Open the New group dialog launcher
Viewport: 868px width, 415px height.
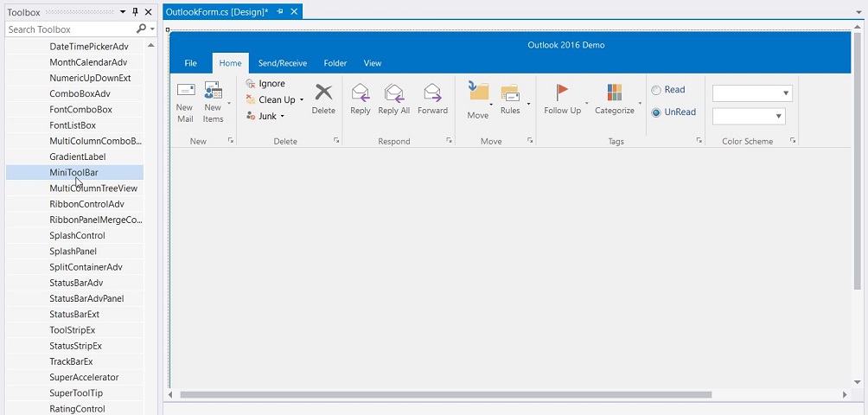click(x=231, y=141)
